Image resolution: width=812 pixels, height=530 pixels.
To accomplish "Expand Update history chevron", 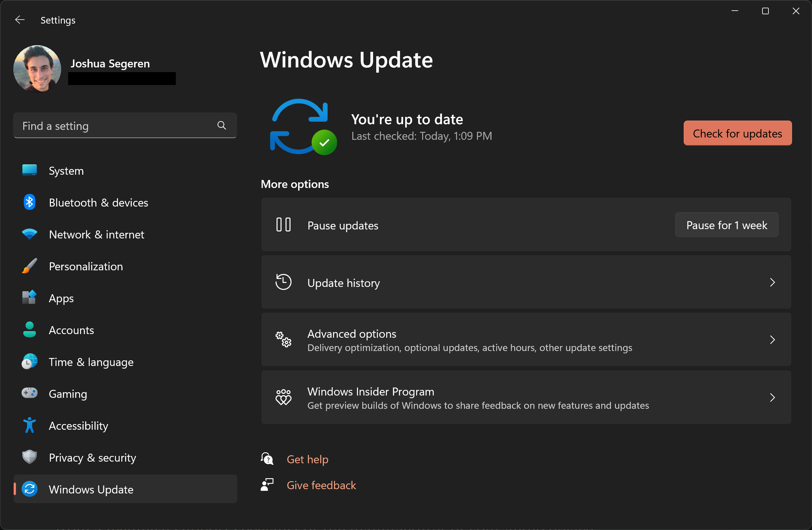I will pos(772,282).
